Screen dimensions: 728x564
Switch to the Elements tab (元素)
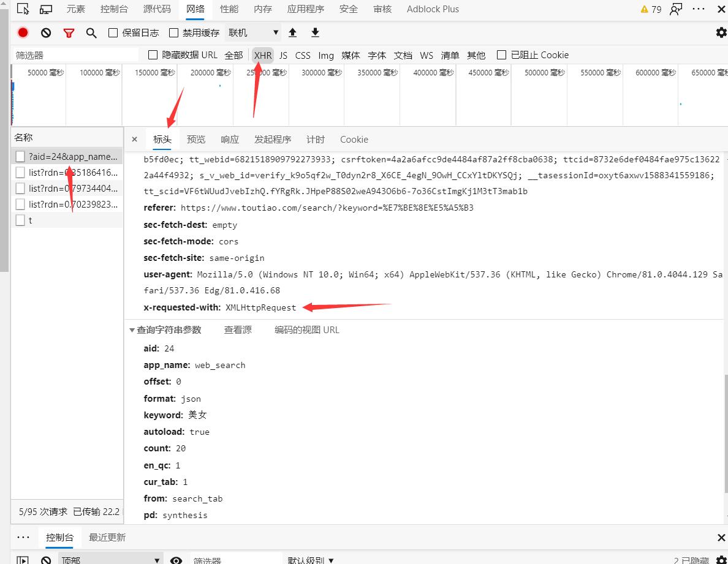[75, 9]
